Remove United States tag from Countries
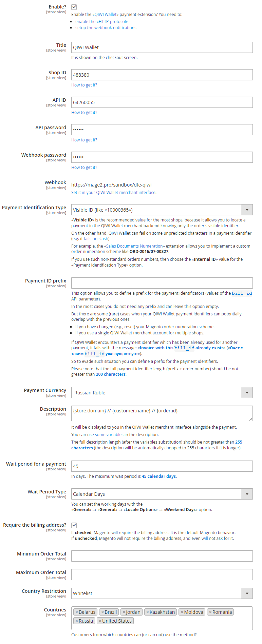The image size is (262, 644). pos(100,621)
